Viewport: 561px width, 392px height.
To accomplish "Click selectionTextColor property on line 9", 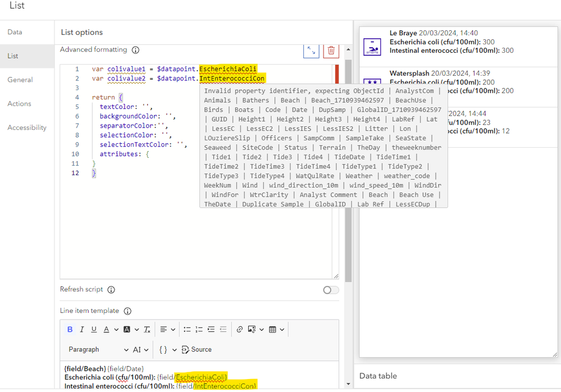I will [x=134, y=144].
